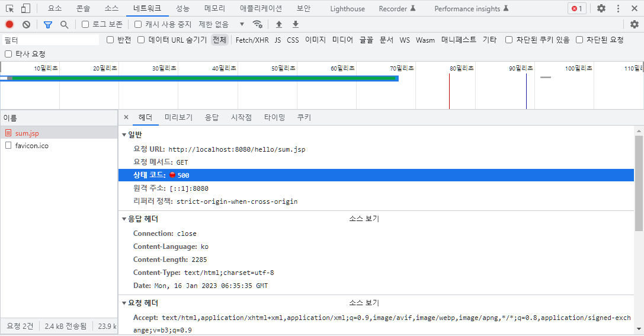The width and height of the screenshot is (644, 336).
Task: Open the Recorder panel tab
Action: coord(397,9)
